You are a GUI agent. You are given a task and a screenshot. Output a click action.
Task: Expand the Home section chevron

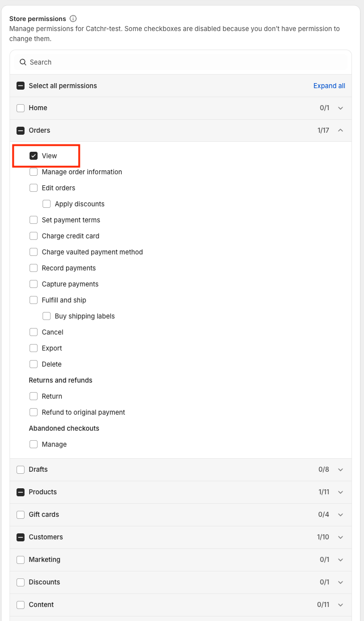340,108
